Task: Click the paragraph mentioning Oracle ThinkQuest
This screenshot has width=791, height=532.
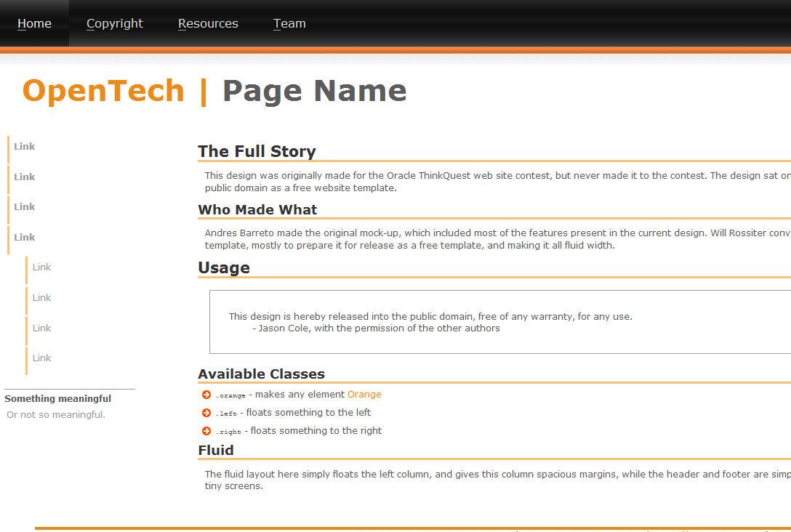Action: (498, 182)
